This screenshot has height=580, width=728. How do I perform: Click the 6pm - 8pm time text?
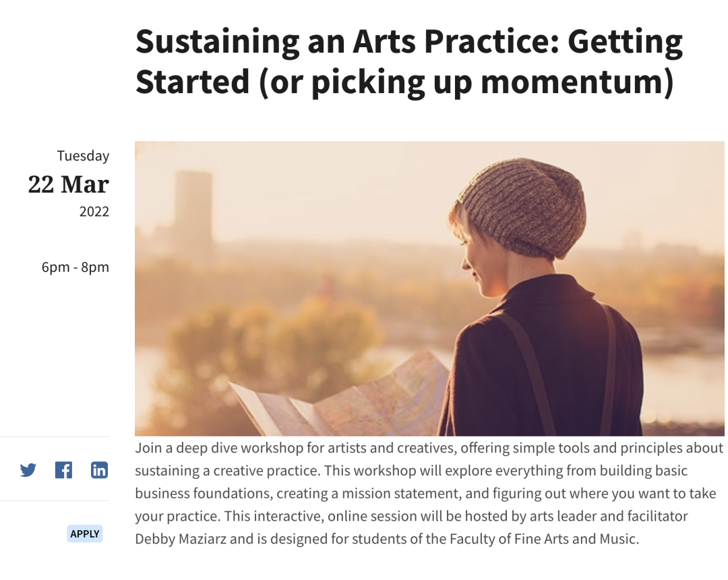coord(75,267)
